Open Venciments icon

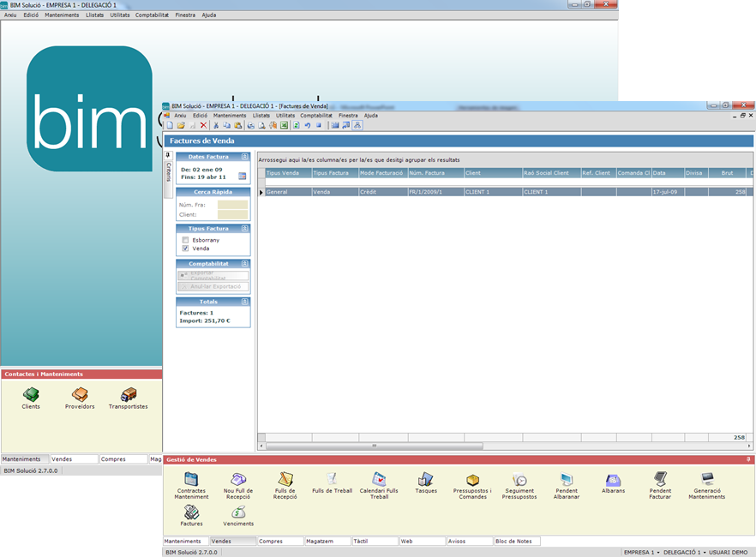pos(238,515)
